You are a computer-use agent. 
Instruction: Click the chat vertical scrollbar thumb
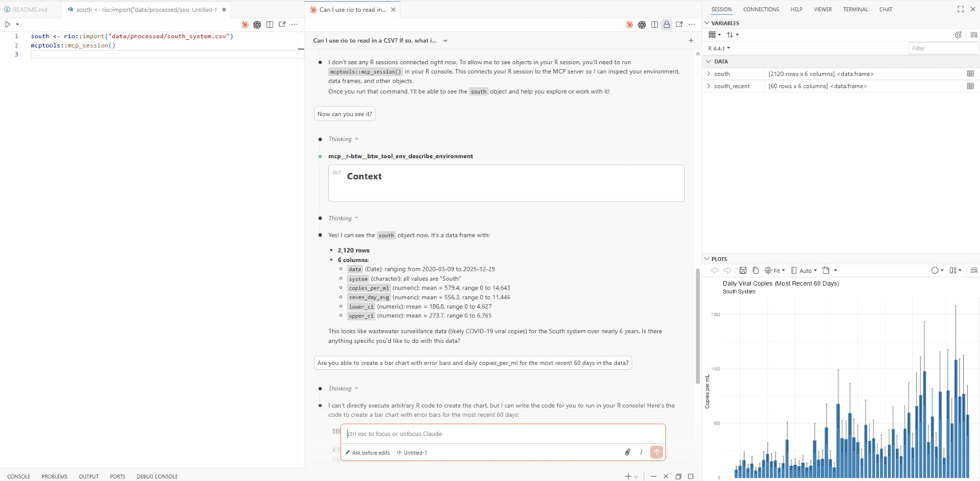click(698, 326)
